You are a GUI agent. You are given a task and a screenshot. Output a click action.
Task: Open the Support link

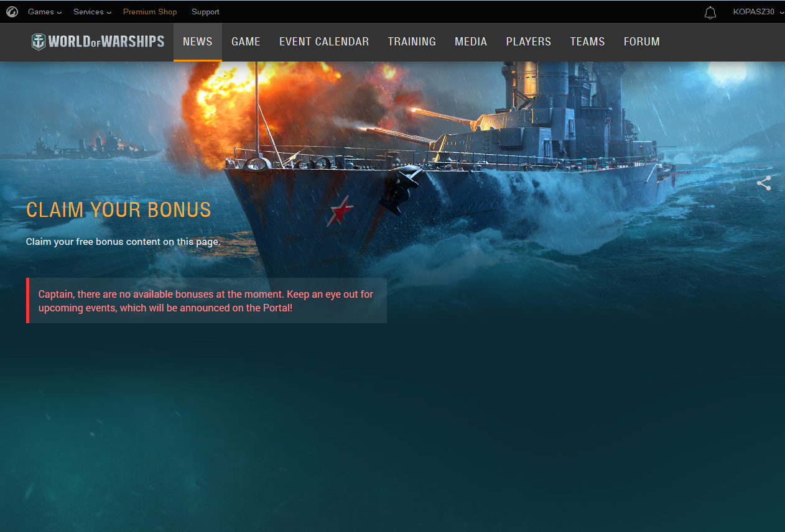click(205, 12)
